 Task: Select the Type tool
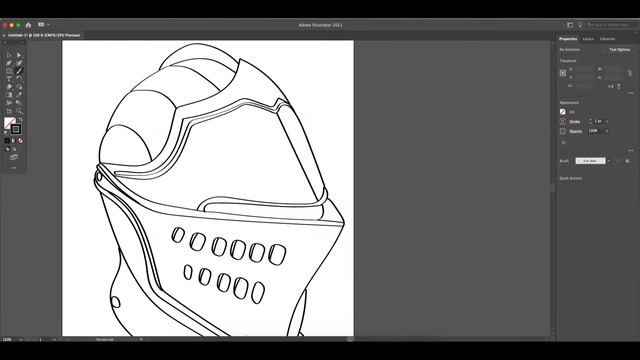9,79
